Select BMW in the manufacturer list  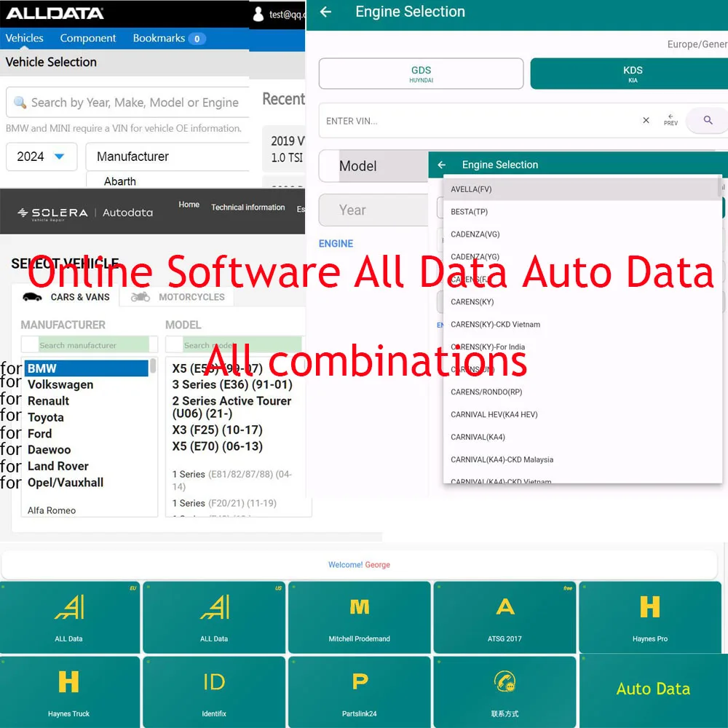tap(87, 368)
